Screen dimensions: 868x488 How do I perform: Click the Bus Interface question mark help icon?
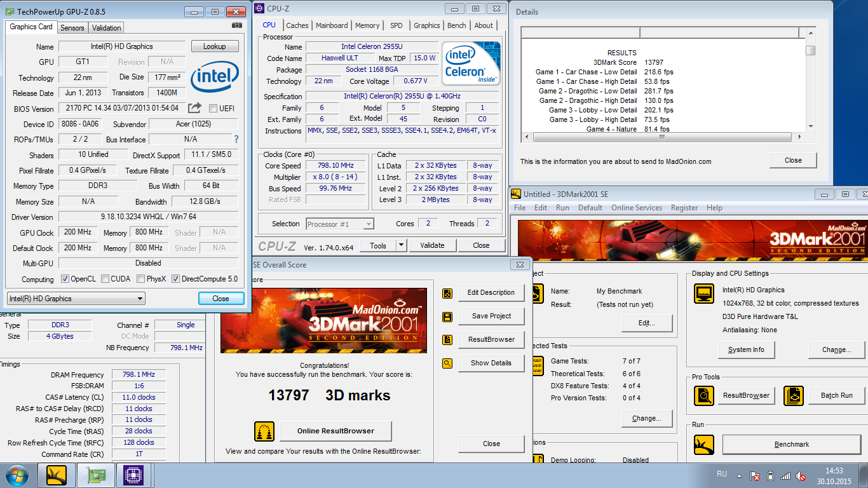(236, 139)
